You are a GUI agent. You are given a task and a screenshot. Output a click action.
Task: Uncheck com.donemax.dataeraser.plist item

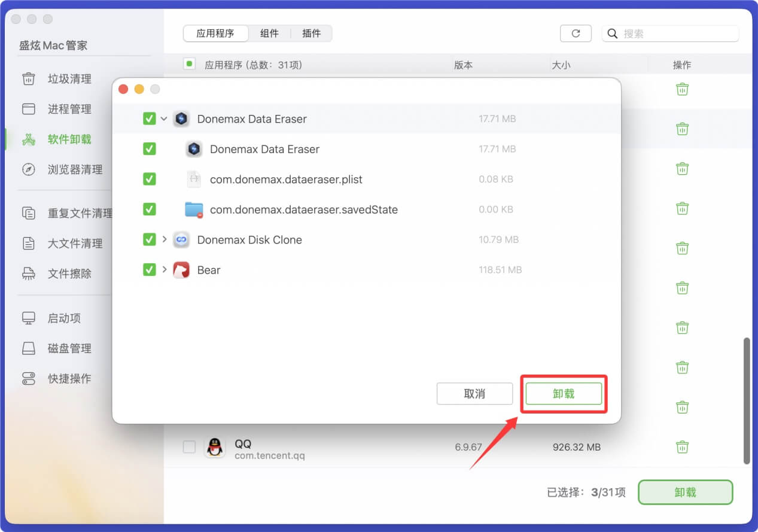click(148, 179)
